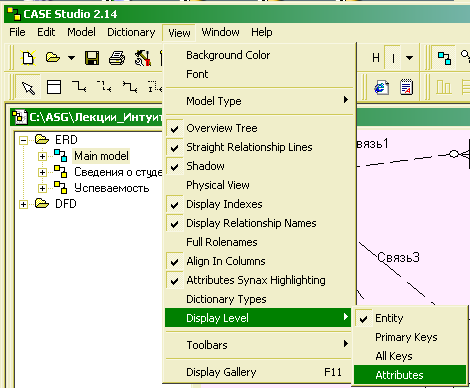Open the dropdown arrow next to I button
This screenshot has height=388, width=470.
(410, 58)
